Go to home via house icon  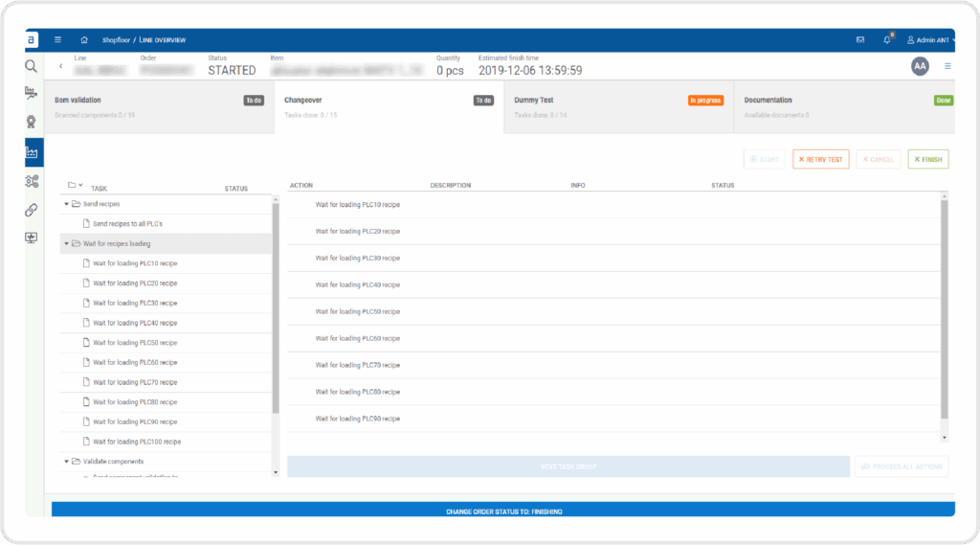click(x=84, y=40)
